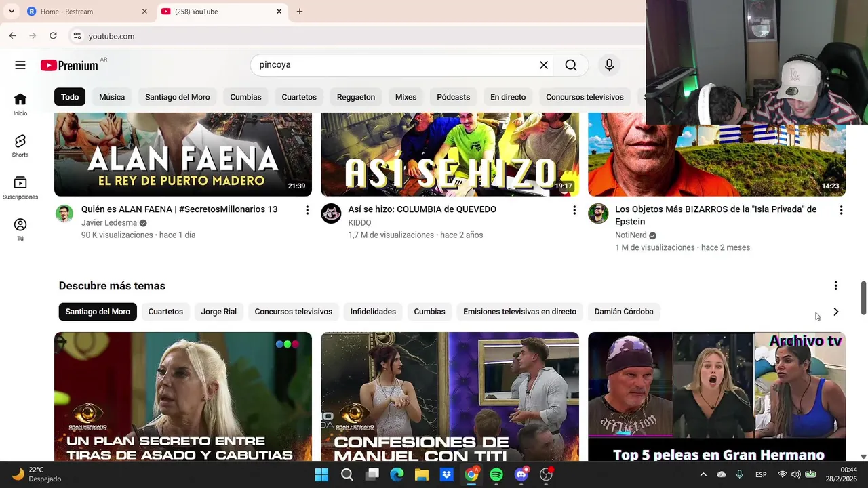Screen dimensions: 868x488
Task: Visit NotiNerd channel name link
Action: 631,235
